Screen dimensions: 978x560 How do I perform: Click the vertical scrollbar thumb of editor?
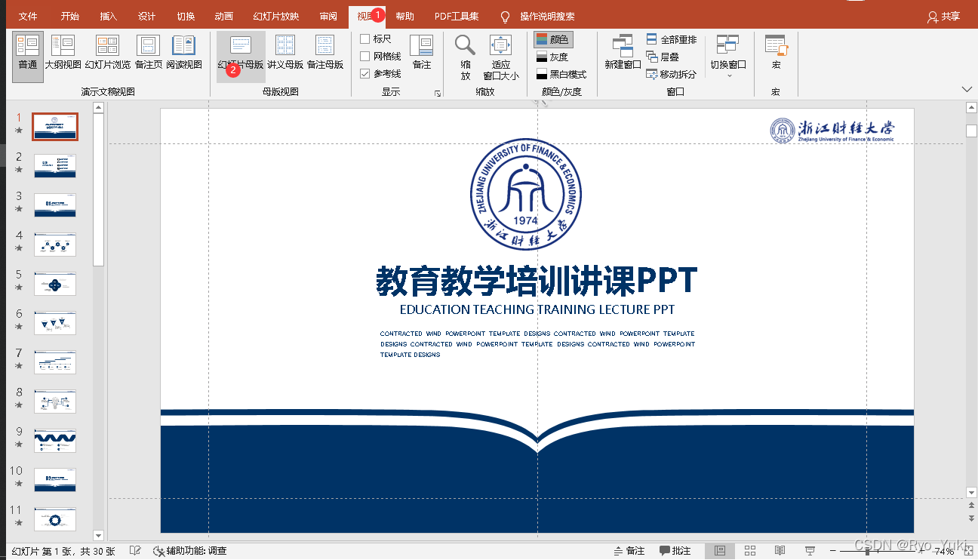[x=971, y=131]
